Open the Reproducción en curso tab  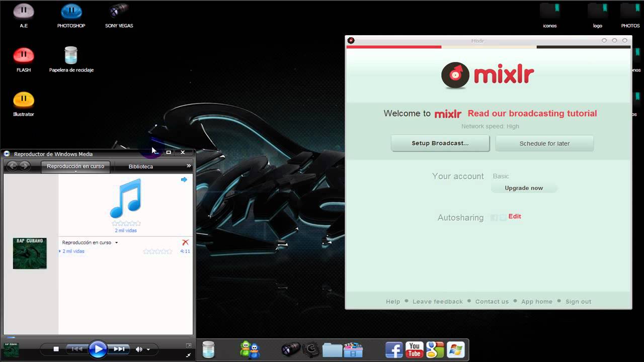75,166
